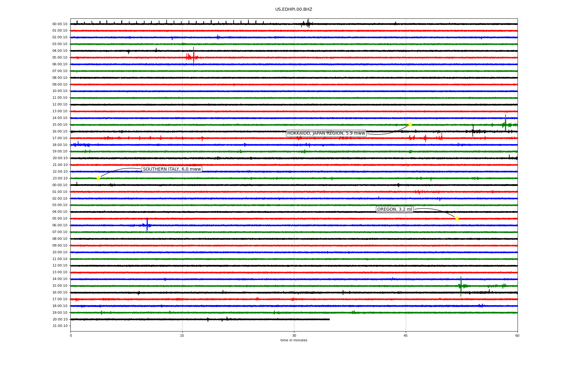
Task: Click the 'time in minutes' axis label
Action: [x=294, y=340]
